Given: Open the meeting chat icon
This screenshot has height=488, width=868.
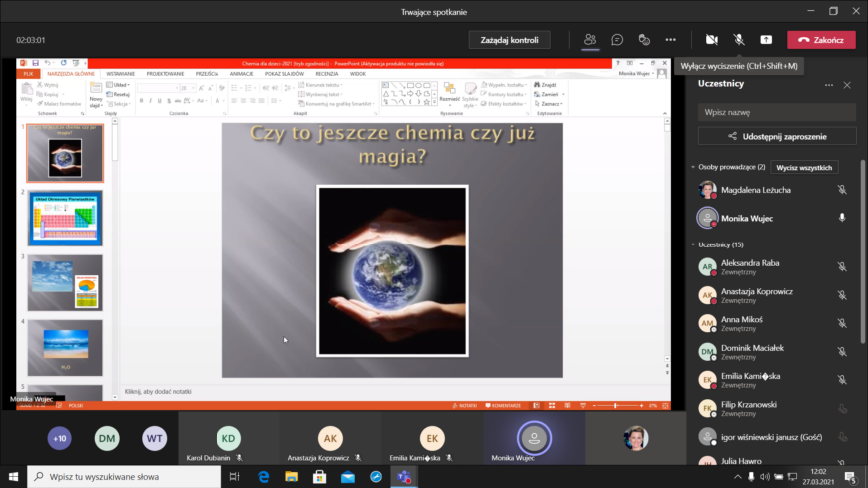Looking at the screenshot, I should (617, 39).
